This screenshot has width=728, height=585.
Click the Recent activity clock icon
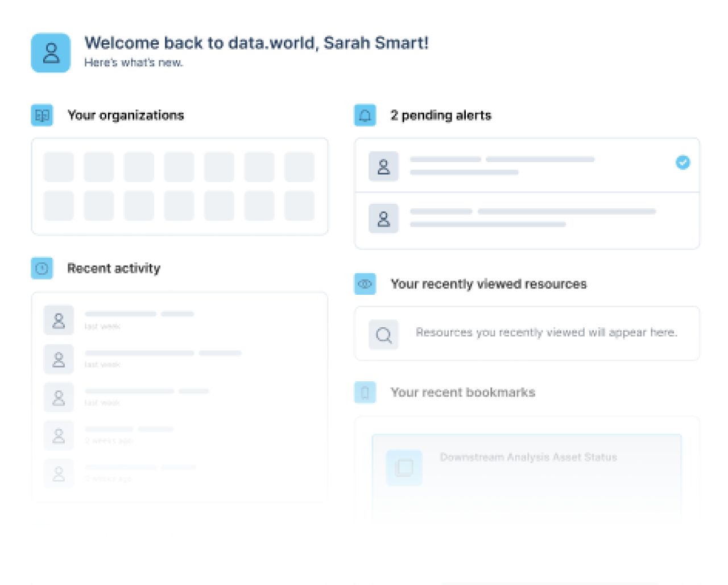(42, 268)
